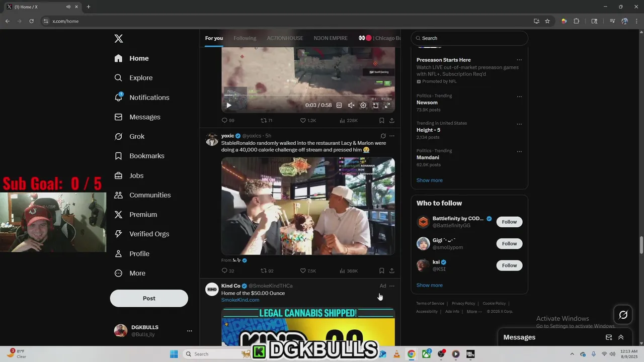Toggle picture-in-picture for the video
This screenshot has width=644, height=362.
[375, 105]
